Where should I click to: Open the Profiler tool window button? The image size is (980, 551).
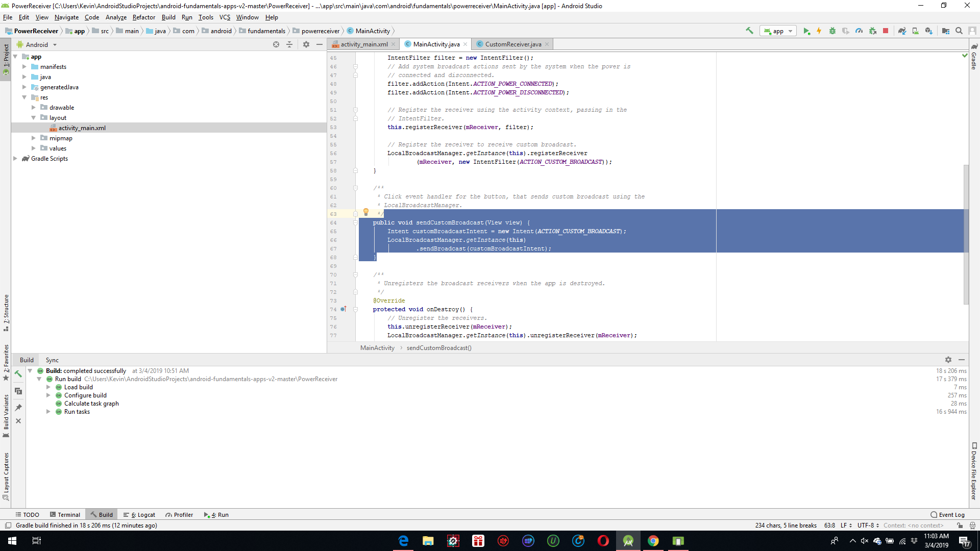pyautogui.click(x=179, y=515)
